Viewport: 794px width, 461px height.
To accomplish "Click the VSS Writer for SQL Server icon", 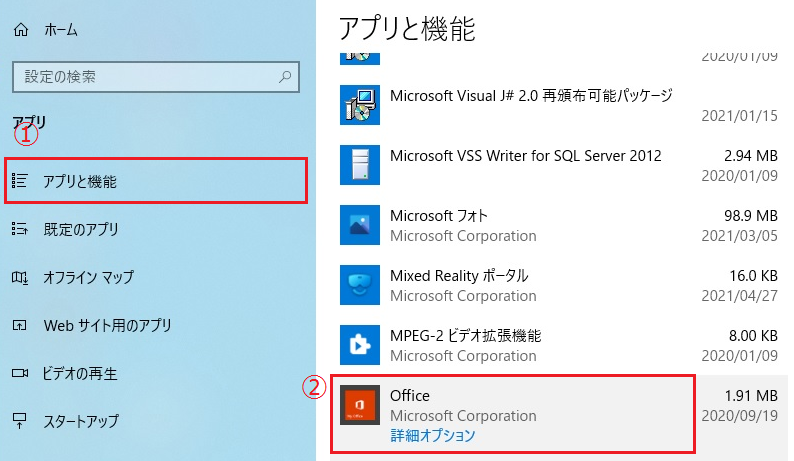I will [360, 165].
